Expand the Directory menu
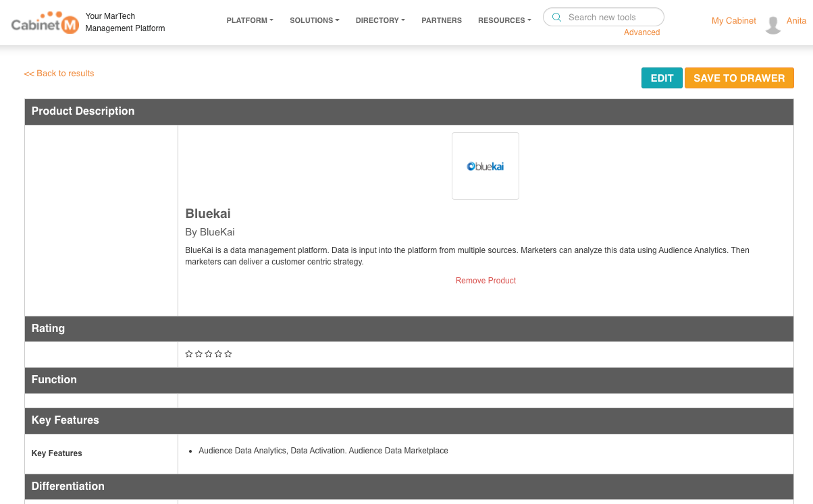813x504 pixels. click(380, 20)
